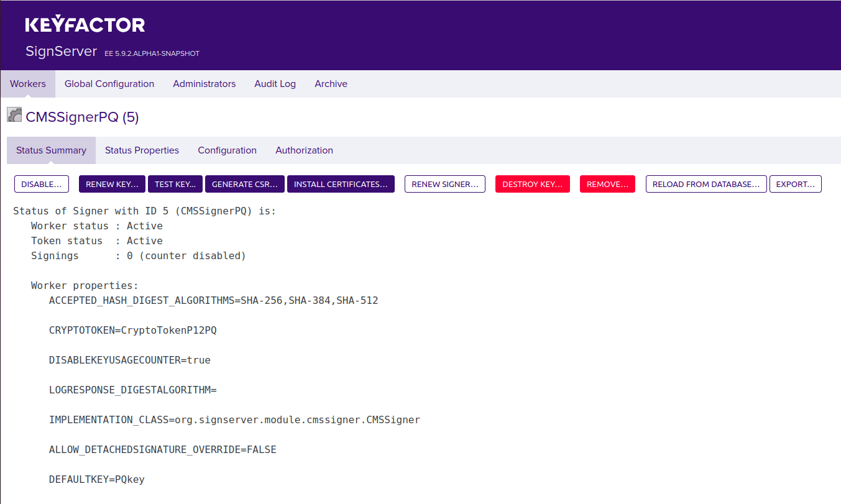Install certificates for CMSSignerPQ
This screenshot has height=504, width=841.
point(341,184)
